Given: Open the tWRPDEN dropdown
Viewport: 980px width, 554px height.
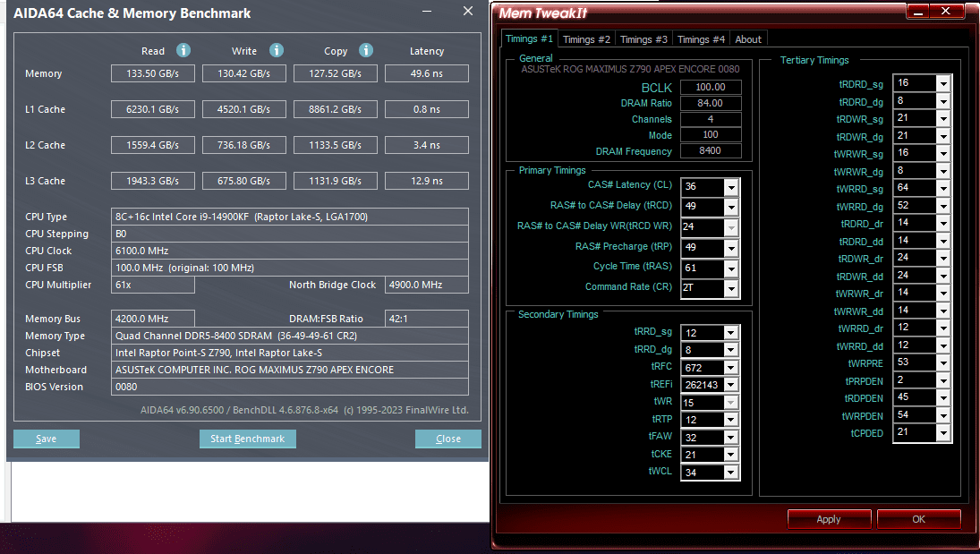Looking at the screenshot, I should pos(943,415).
